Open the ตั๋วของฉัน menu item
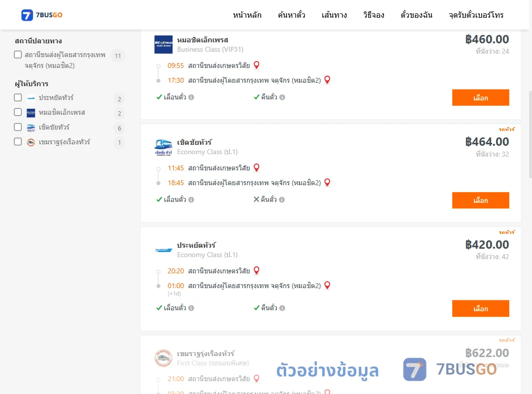This screenshot has width=532, height=394. pyautogui.click(x=416, y=15)
